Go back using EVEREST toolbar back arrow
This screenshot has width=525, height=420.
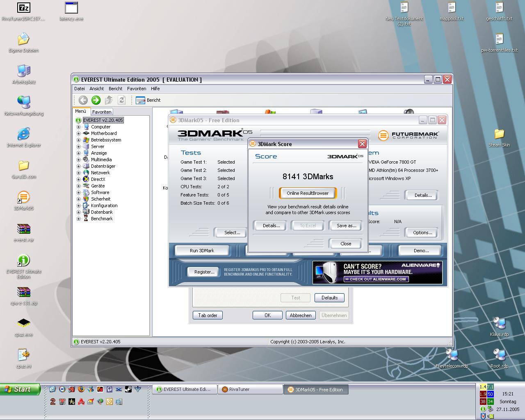83,100
